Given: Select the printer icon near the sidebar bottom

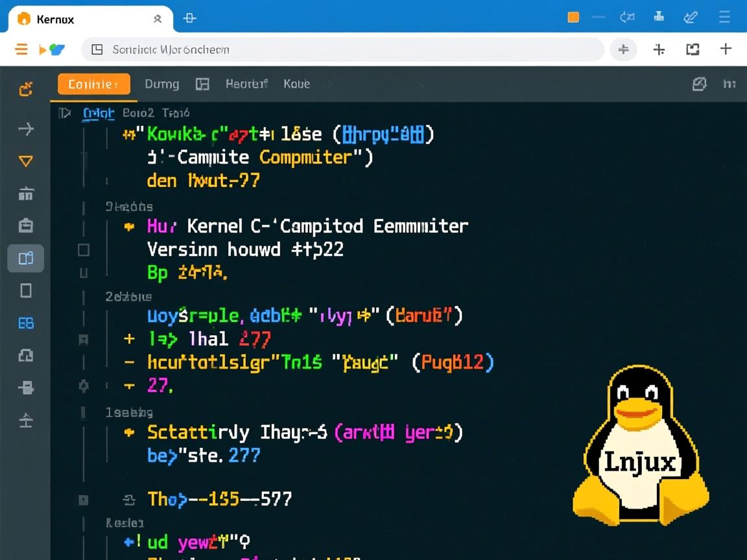Looking at the screenshot, I should [x=25, y=388].
